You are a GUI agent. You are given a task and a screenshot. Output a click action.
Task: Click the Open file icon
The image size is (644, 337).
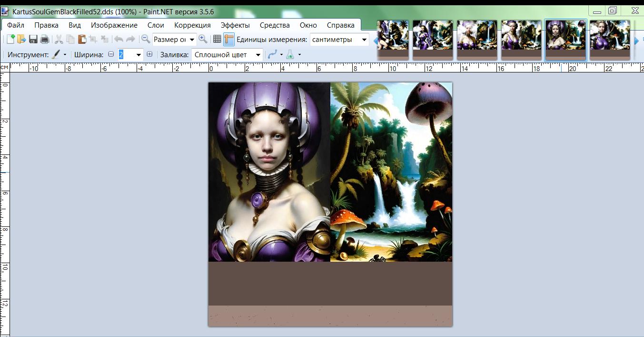pos(21,40)
